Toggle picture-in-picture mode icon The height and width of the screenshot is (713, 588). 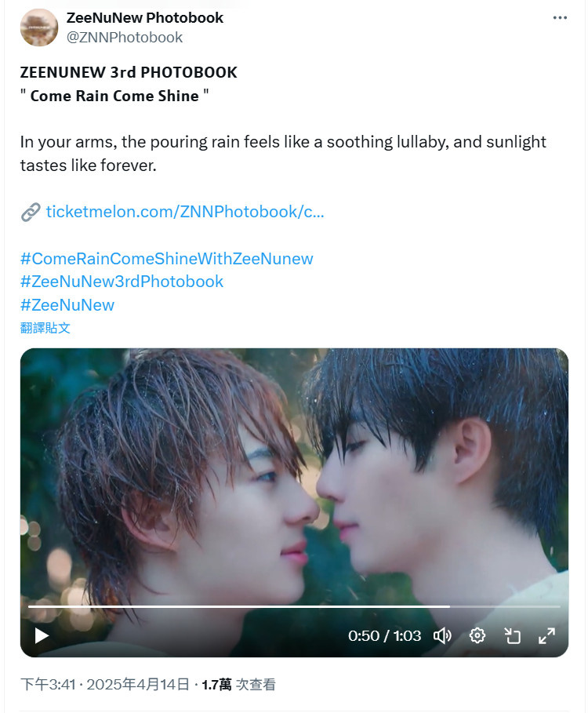513,635
